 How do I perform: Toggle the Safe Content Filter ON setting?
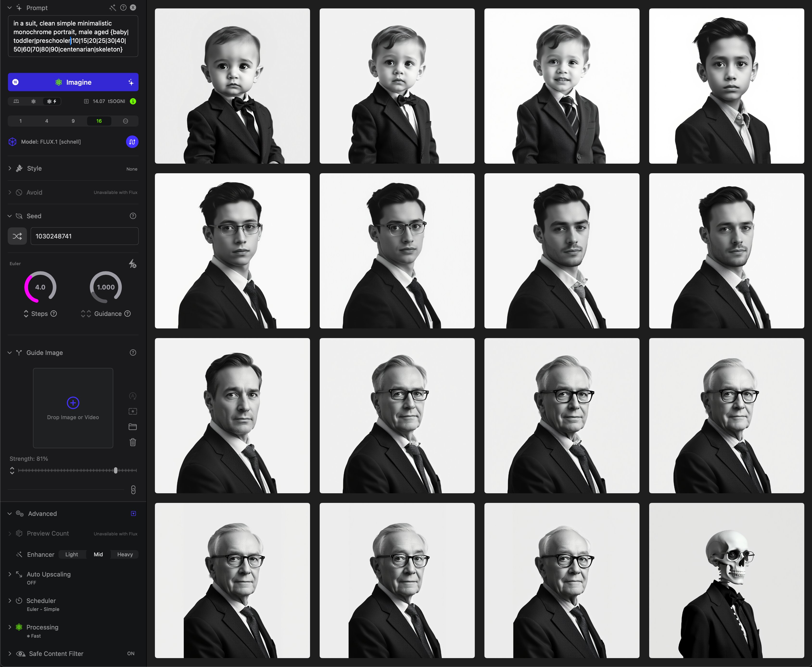131,654
